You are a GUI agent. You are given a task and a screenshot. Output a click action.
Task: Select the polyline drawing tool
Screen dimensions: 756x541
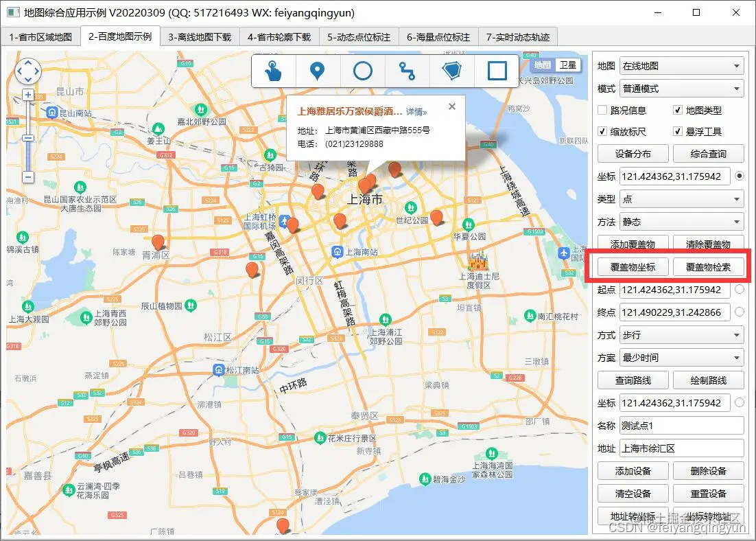[407, 71]
